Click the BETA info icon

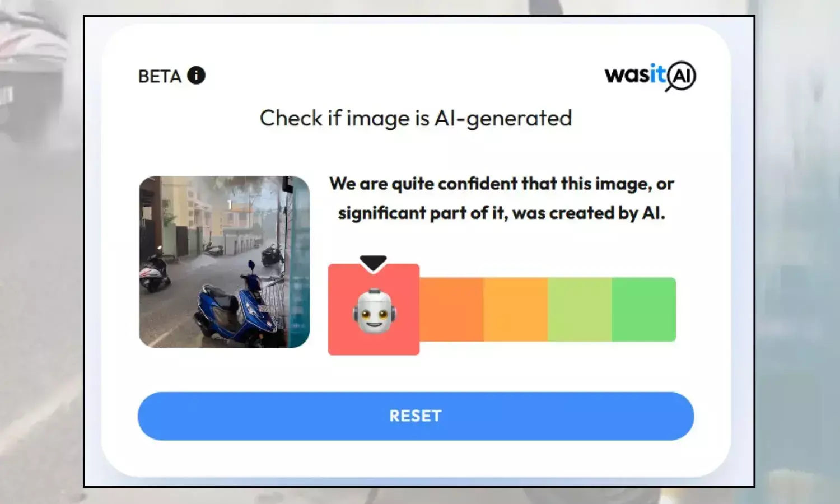[x=196, y=75]
